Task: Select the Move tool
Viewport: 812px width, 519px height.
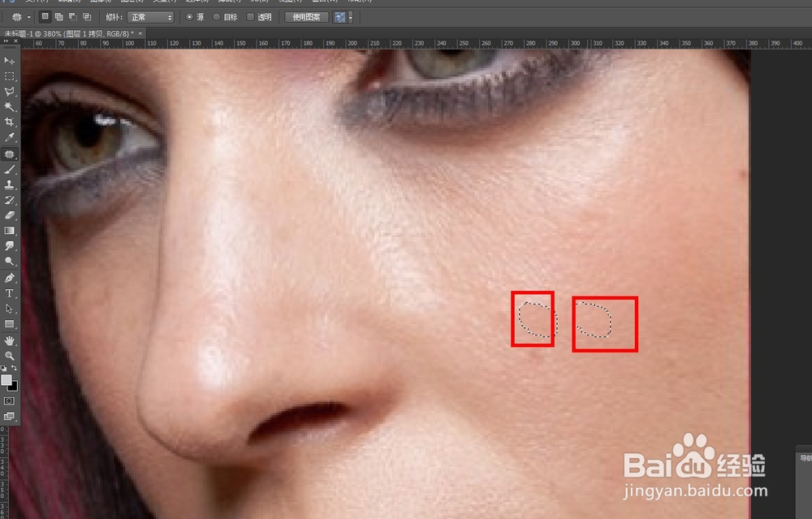Action: click(9, 61)
